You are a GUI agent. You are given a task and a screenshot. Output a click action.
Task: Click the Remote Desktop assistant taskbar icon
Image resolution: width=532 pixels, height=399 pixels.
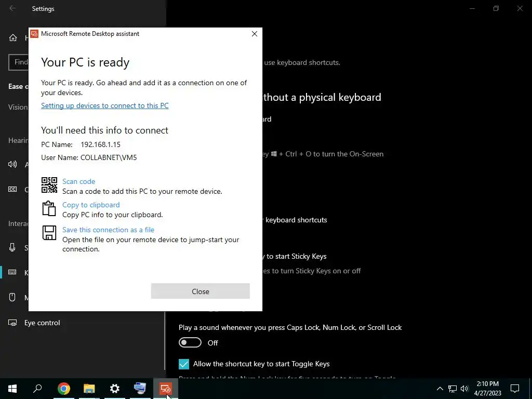166,389
